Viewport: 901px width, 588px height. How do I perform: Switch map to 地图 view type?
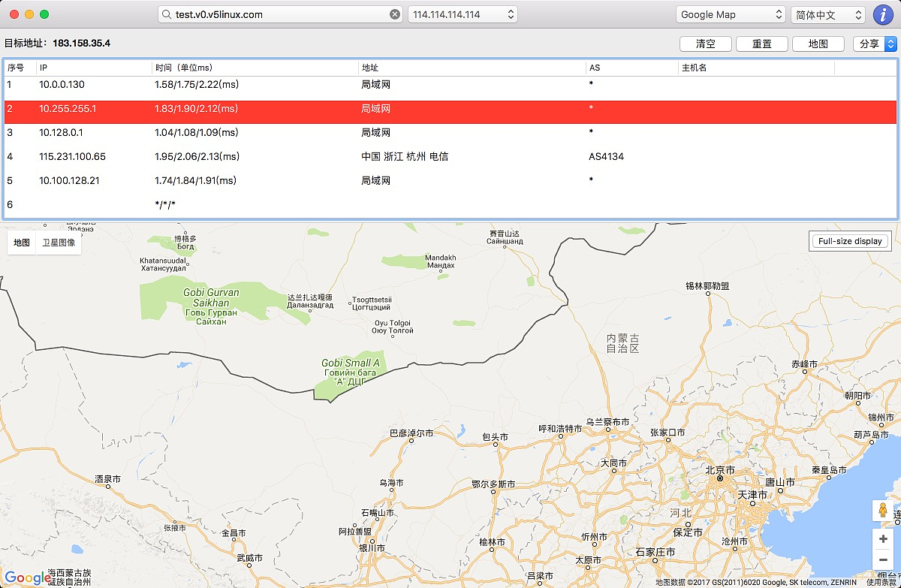coord(22,243)
